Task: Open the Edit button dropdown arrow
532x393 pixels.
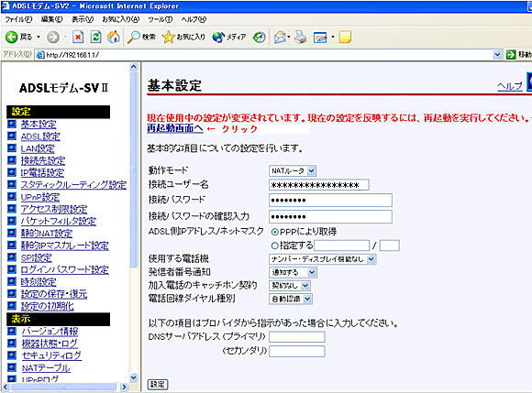Action: [x=333, y=37]
